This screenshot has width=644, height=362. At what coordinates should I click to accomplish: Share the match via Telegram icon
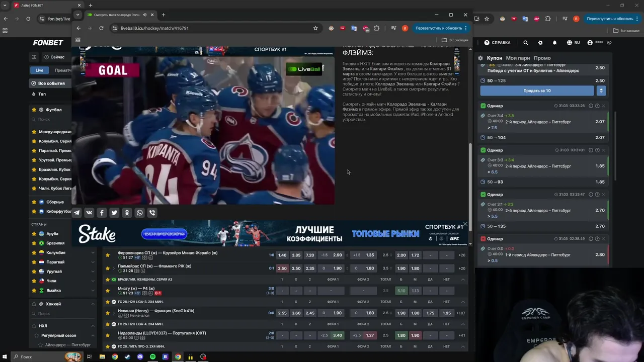(x=77, y=213)
